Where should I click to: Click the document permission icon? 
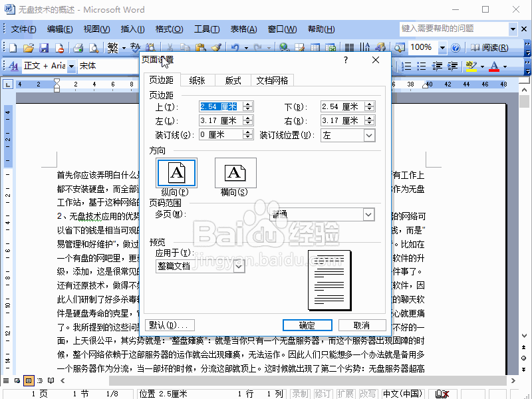(60, 48)
